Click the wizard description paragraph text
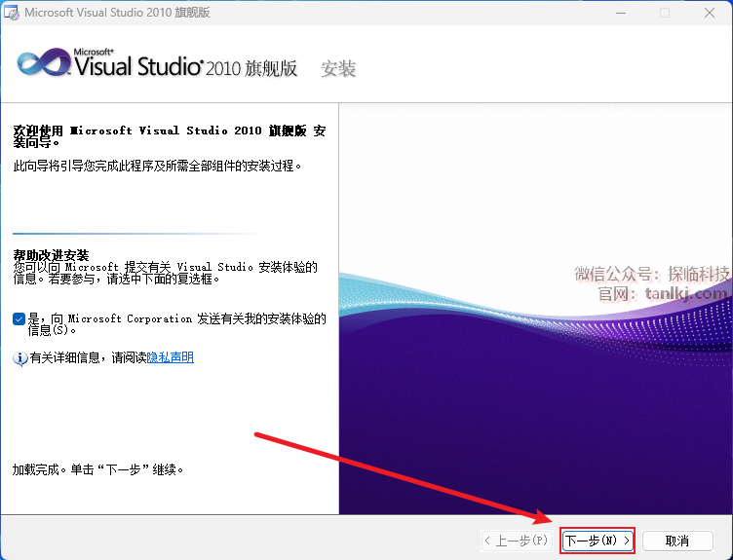The width and height of the screenshot is (733, 560). (157, 167)
